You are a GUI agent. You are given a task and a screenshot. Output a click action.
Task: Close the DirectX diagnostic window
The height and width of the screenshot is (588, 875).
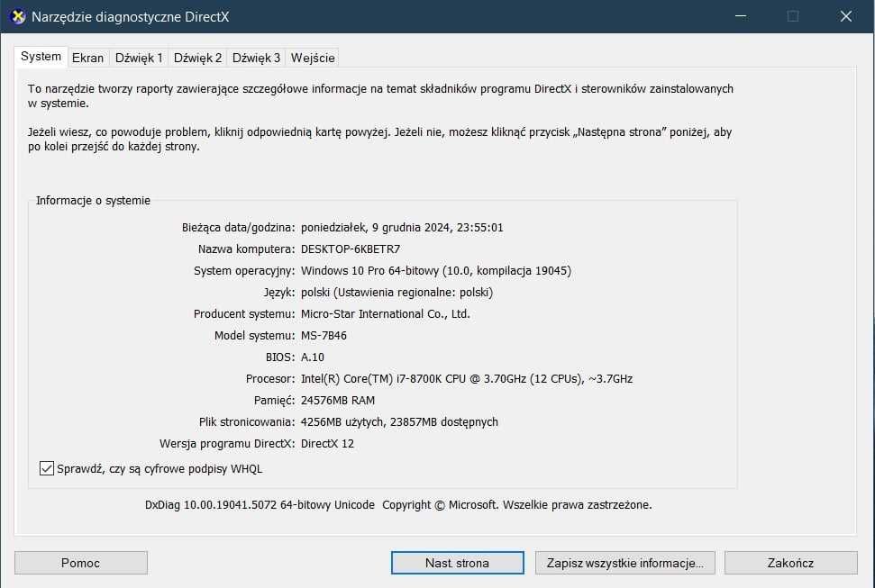coord(846,16)
